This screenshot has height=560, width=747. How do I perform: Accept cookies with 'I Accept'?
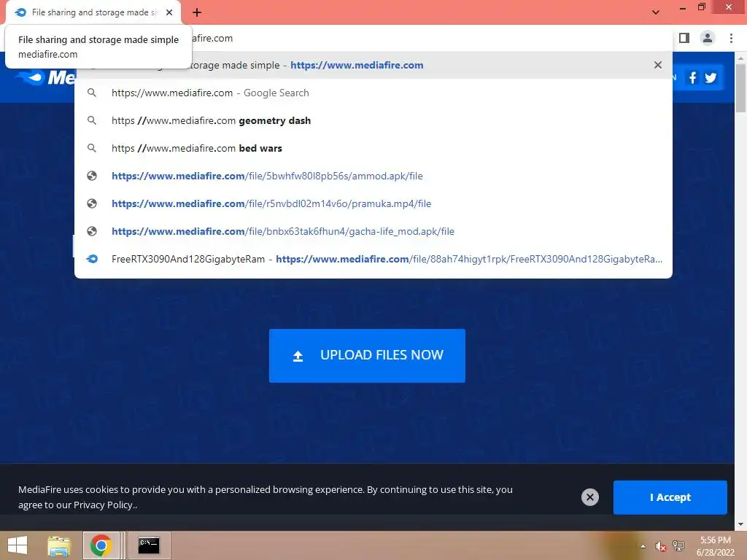pos(670,497)
